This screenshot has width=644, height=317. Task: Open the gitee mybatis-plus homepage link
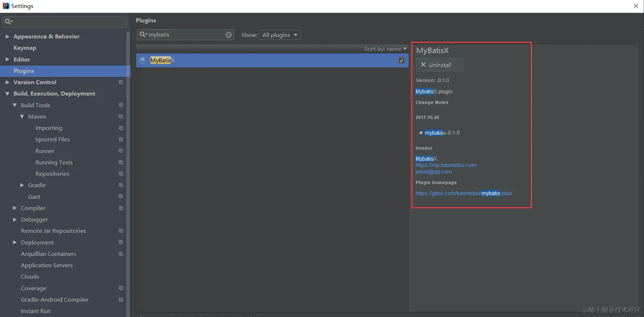tap(464, 193)
